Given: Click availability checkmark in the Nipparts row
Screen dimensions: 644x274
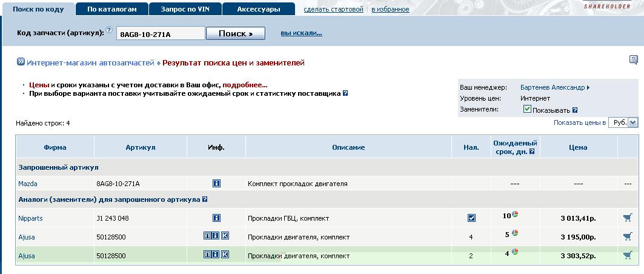Looking at the screenshot, I should (x=471, y=218).
